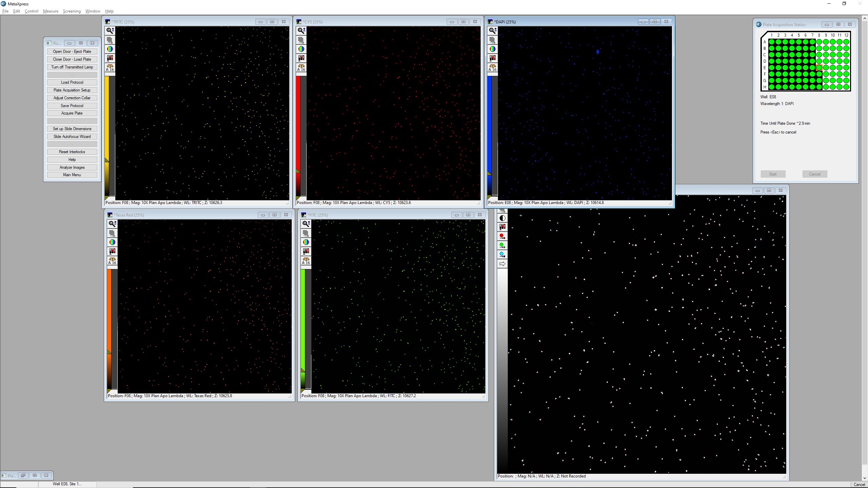This screenshot has width=868, height=488.
Task: Click zoom magnifier icon in DAPI window
Action: [x=493, y=30]
